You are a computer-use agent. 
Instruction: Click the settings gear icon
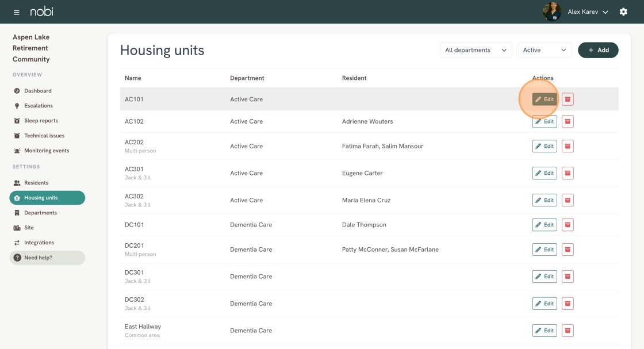click(x=623, y=12)
